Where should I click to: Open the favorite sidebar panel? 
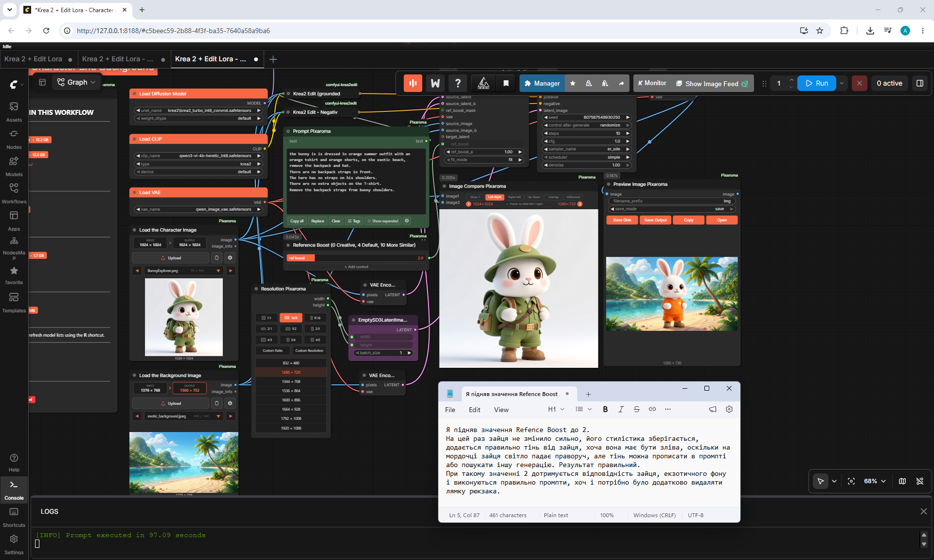(14, 275)
